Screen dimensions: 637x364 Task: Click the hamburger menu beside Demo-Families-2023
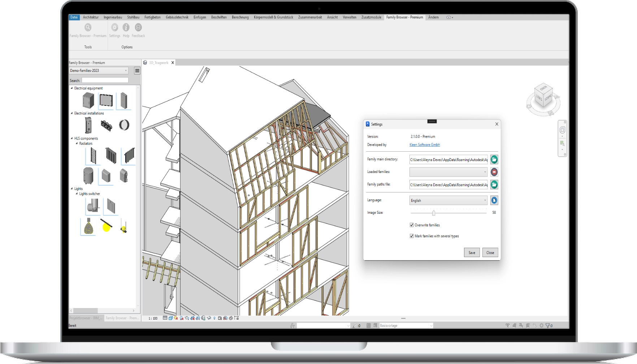coord(137,71)
